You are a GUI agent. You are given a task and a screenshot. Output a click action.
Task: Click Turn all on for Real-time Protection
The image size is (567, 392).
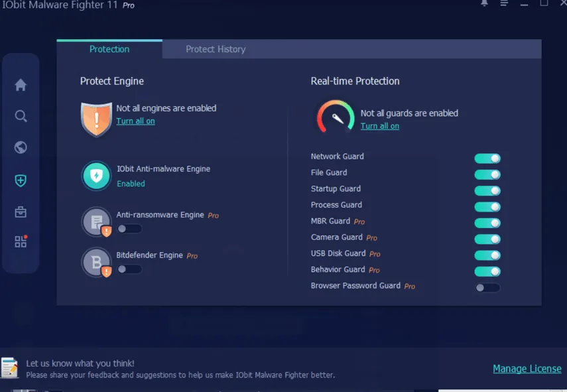(380, 125)
